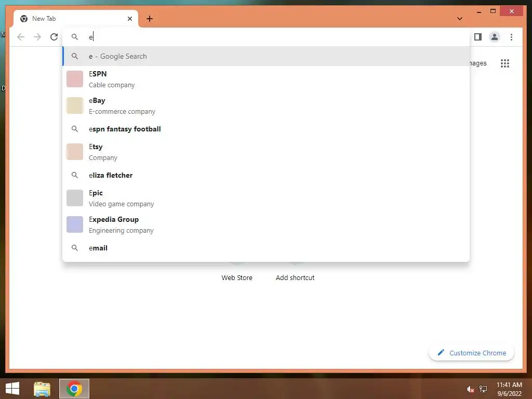Click the Customize Chrome button
Viewport: 532px width, 399px height.
(x=472, y=353)
